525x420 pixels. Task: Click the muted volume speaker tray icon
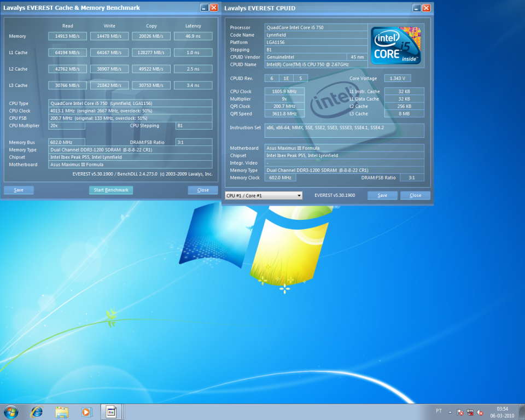click(x=480, y=412)
